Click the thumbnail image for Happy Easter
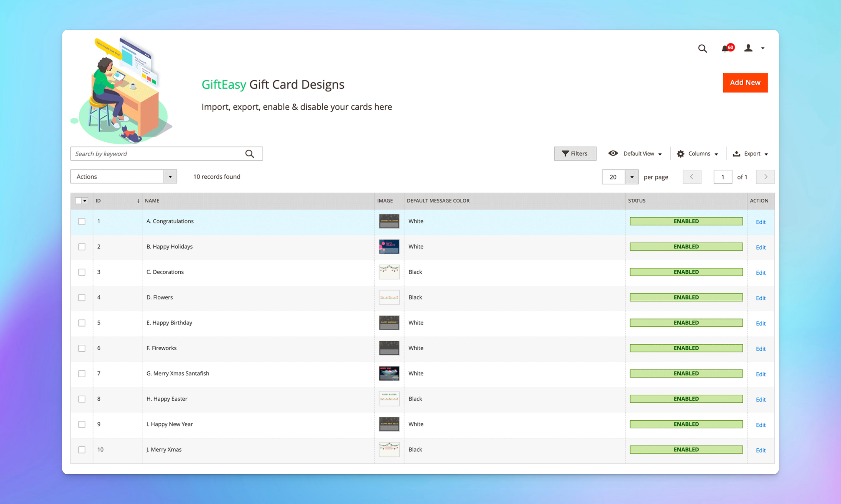This screenshot has width=841, height=504. 389,398
